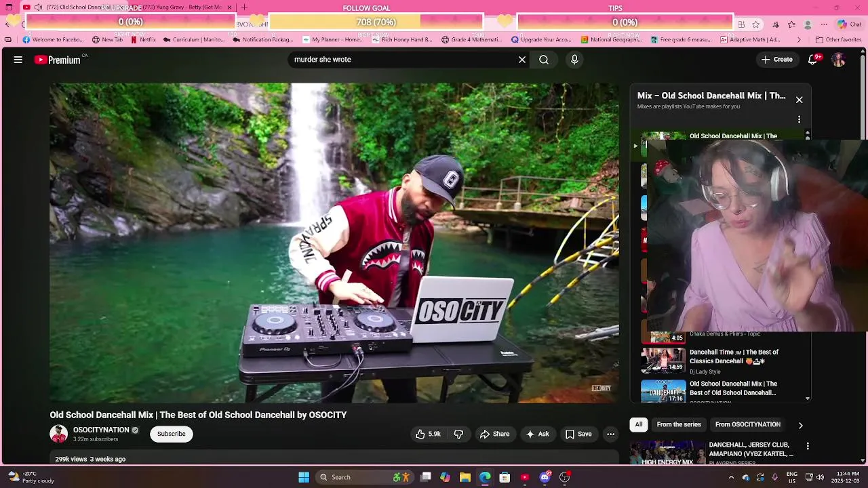This screenshot has width=868, height=488.
Task: Open the OSOCITYNATION channel avatar
Action: [x=58, y=434]
